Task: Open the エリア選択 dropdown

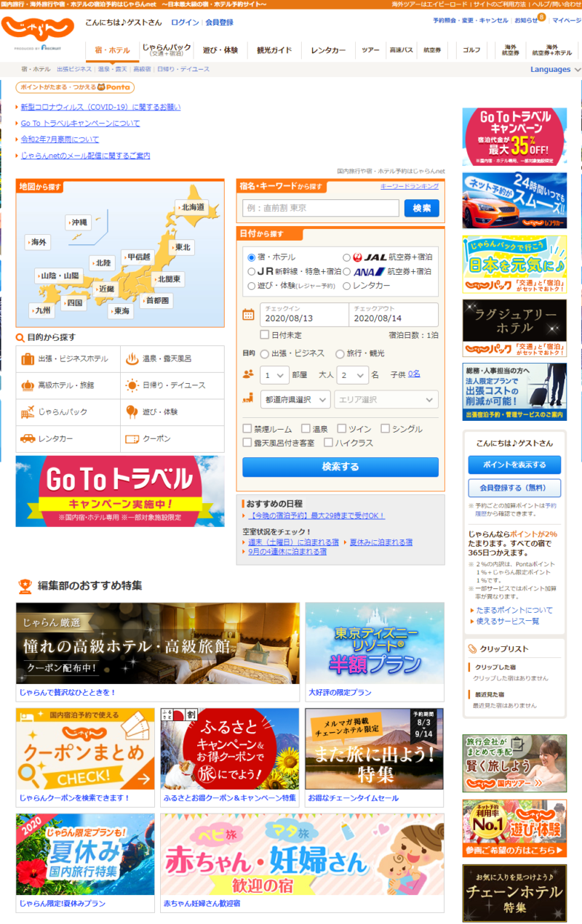Action: tap(386, 399)
